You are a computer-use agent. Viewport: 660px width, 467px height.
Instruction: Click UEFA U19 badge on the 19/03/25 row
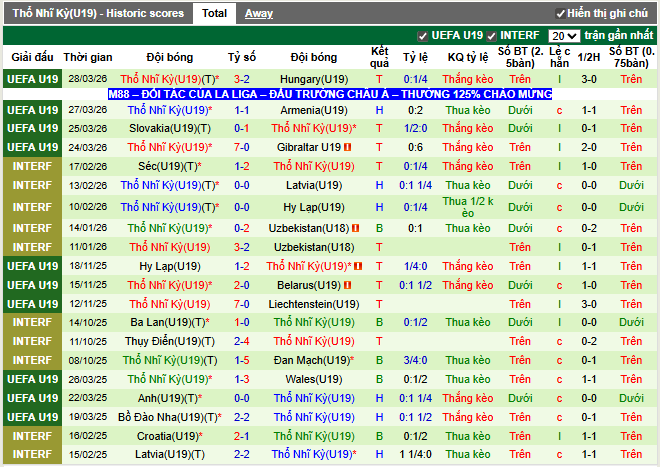(32, 417)
